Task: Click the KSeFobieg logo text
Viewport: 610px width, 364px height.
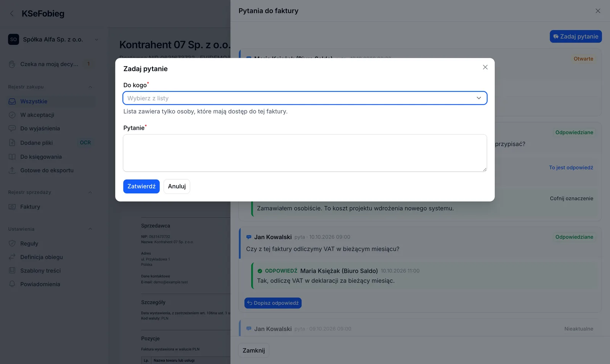Action: (43, 14)
